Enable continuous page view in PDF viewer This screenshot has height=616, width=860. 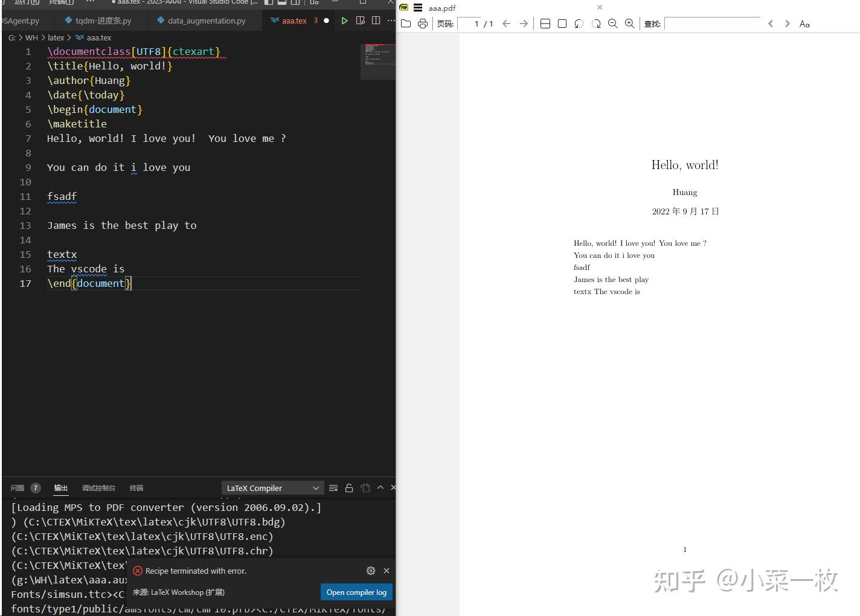click(545, 24)
